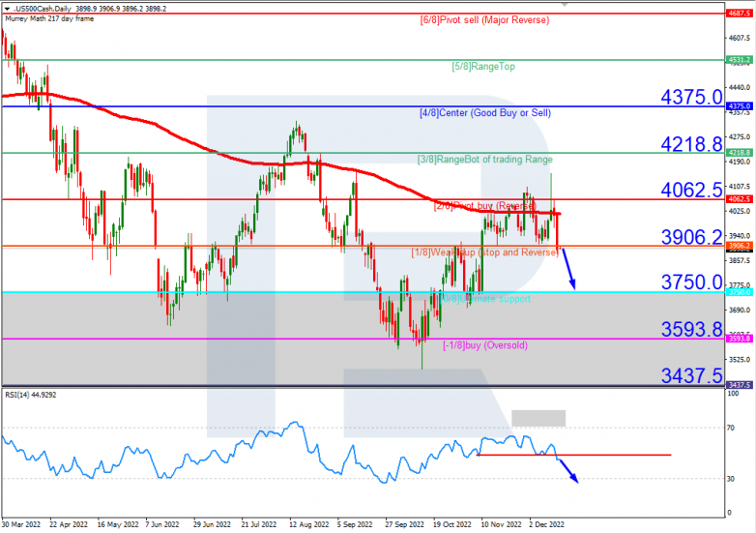This screenshot has height=533, width=756.
Task: Click the cyan 3750.0 price tag on axis
Action: (x=740, y=292)
